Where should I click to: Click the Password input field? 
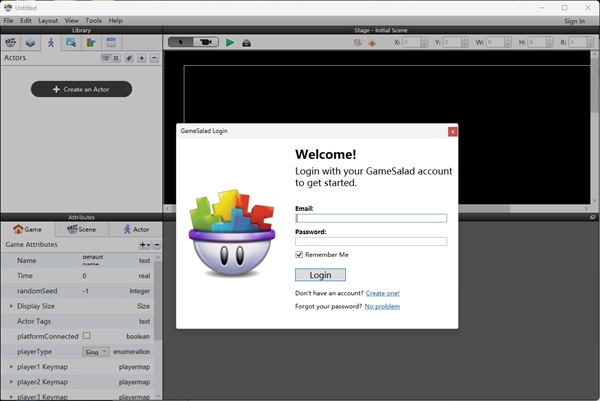point(371,241)
